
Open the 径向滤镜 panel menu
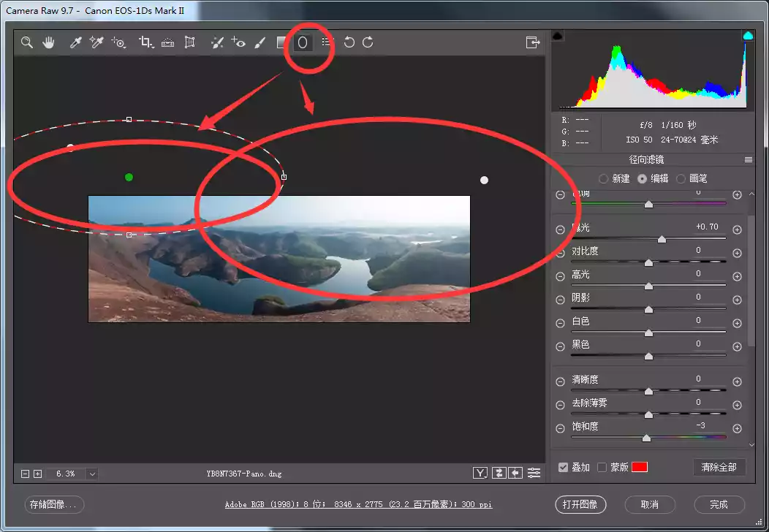point(749,159)
